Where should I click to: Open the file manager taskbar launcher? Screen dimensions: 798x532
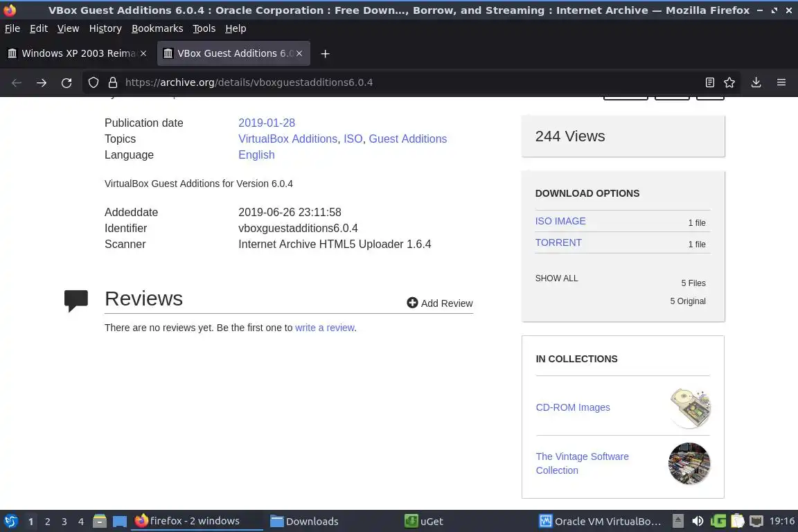[x=100, y=521]
